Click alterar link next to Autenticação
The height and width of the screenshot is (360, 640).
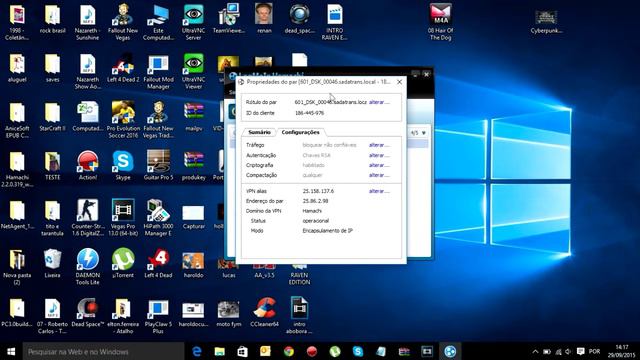pyautogui.click(x=379, y=155)
